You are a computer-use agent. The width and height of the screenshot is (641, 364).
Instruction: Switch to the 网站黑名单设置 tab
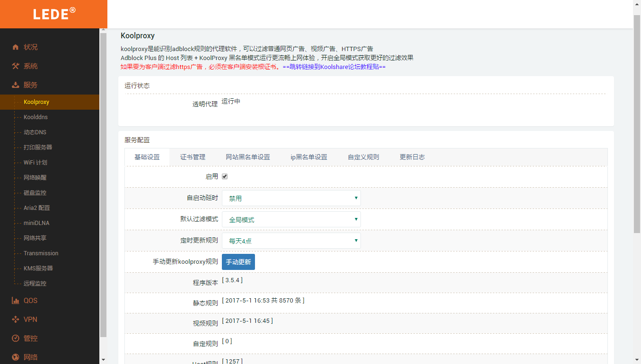tap(248, 157)
